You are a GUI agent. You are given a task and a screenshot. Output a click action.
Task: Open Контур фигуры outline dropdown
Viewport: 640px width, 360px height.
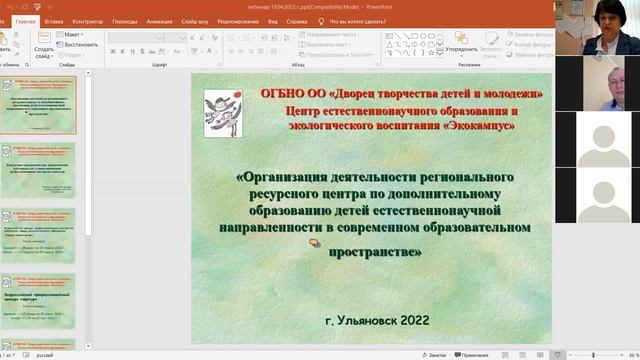[x=530, y=44]
